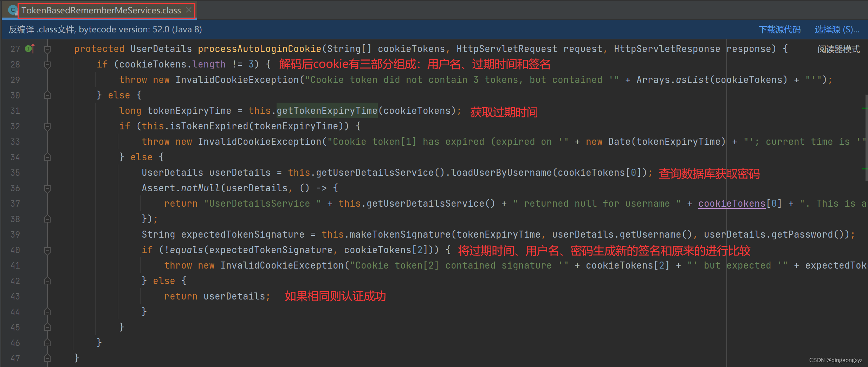Click the processAutoLoginCookie method name
868x367 pixels.
click(x=260, y=49)
